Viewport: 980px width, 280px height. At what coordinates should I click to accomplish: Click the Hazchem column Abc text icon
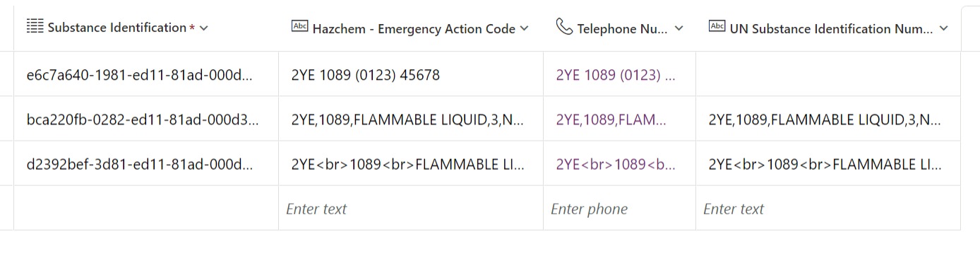(299, 27)
